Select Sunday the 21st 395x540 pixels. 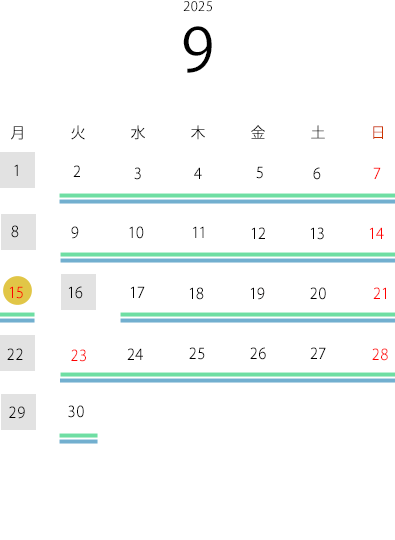coord(380,294)
